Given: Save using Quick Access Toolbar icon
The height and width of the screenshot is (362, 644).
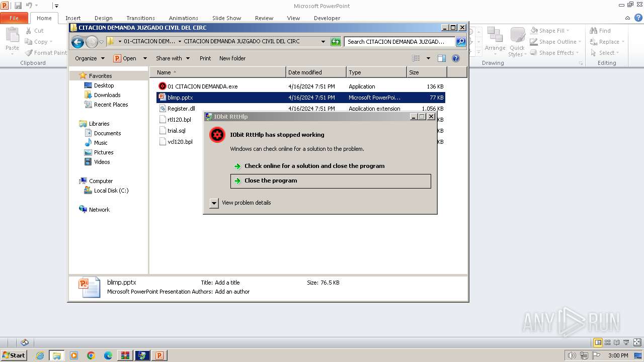Looking at the screenshot, I should tap(18, 6).
